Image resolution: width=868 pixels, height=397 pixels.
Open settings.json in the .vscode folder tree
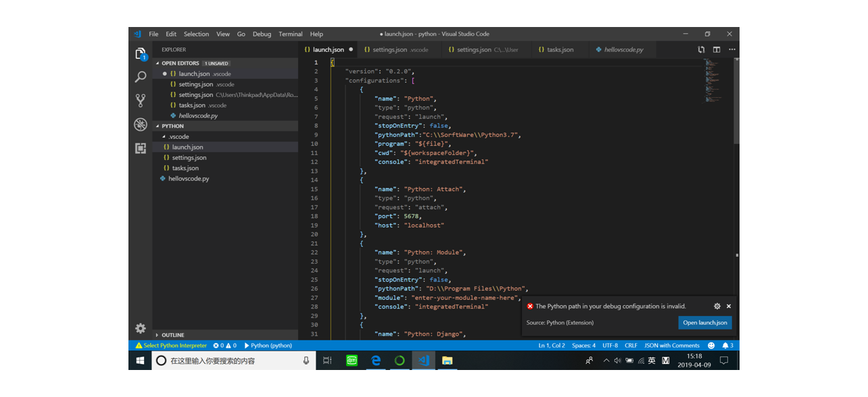(225, 157)
